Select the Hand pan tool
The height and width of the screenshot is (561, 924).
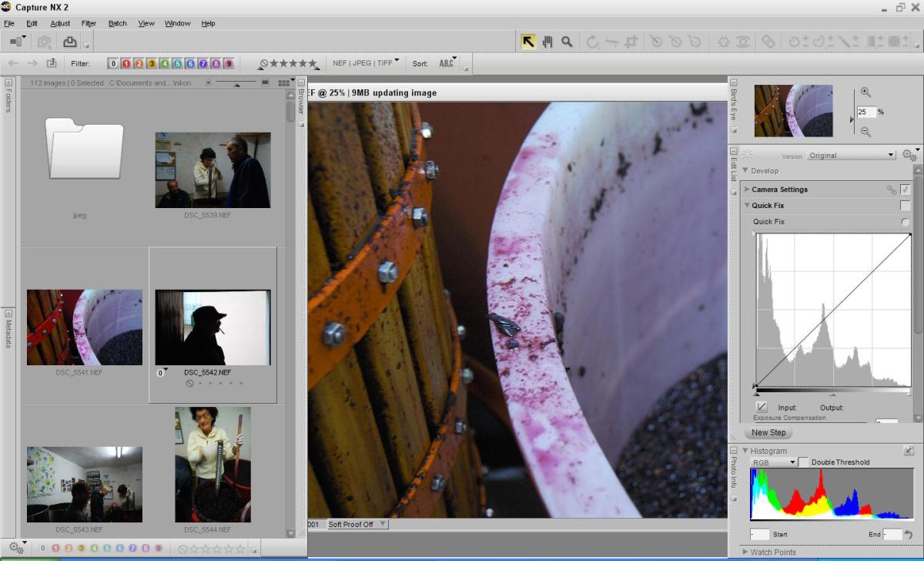pyautogui.click(x=547, y=42)
